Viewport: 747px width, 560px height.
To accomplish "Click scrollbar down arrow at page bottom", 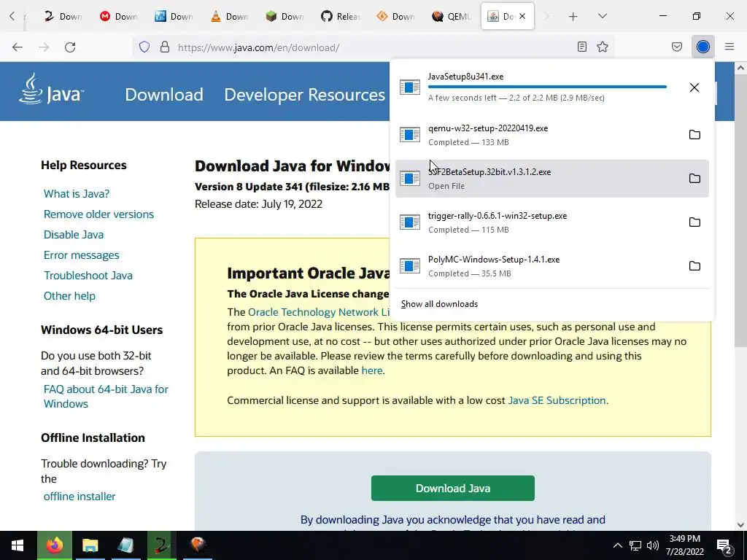I will point(740,525).
